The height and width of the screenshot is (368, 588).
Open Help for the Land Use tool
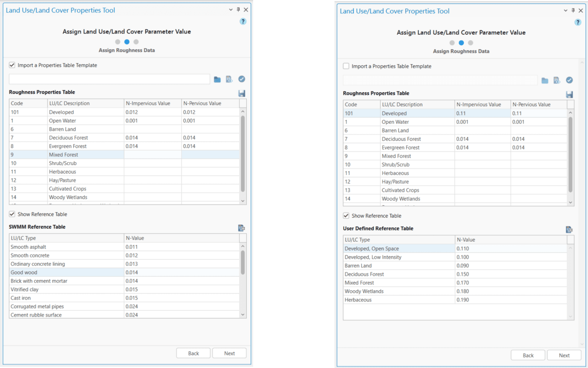pyautogui.click(x=243, y=21)
